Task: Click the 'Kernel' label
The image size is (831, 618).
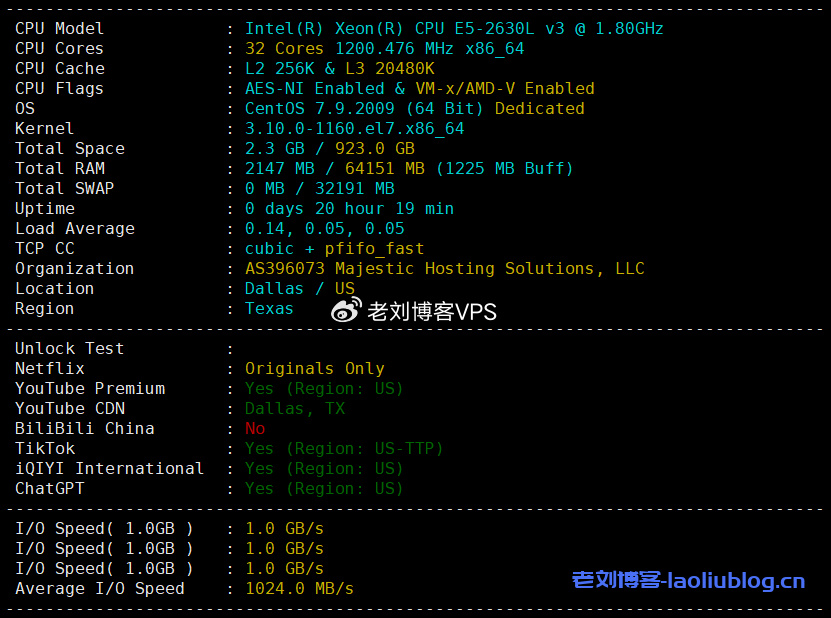Action: point(45,129)
